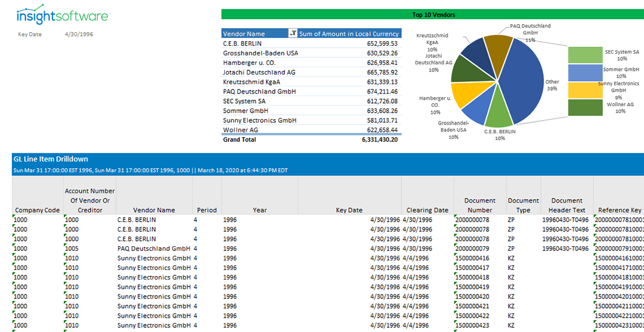This screenshot has width=644, height=332.
Task: Select Kreutzschmid KgaA vendor row
Action: click(311, 82)
